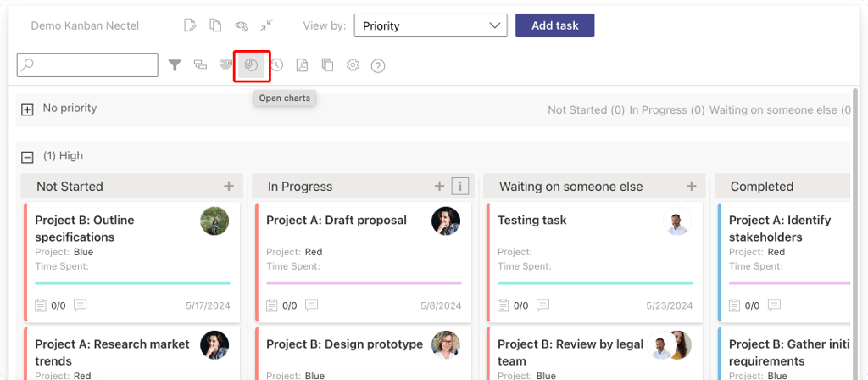This screenshot has height=380, width=868.
Task: Expand the No priority swimlane
Action: pyautogui.click(x=27, y=109)
